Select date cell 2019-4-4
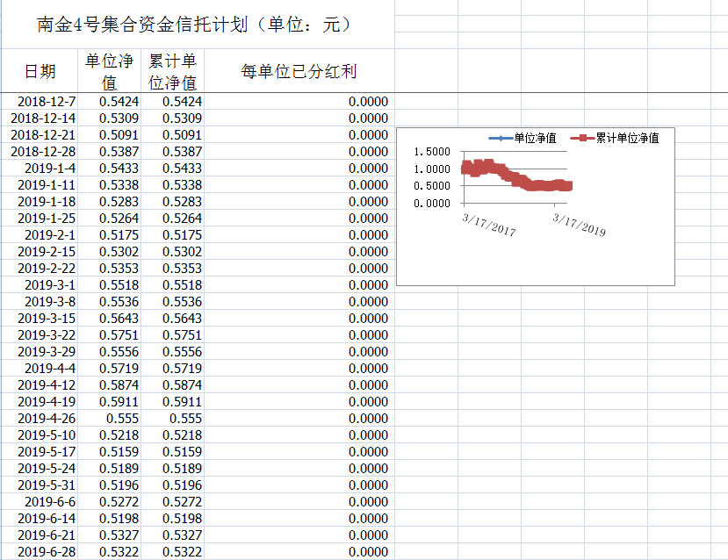This screenshot has width=728, height=560. click(x=40, y=369)
